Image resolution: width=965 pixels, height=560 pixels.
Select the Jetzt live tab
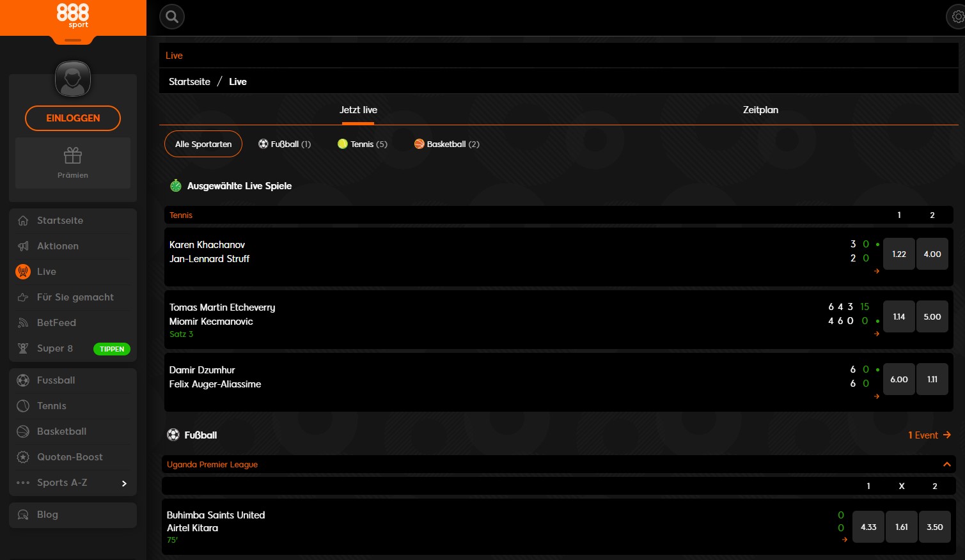pos(358,110)
